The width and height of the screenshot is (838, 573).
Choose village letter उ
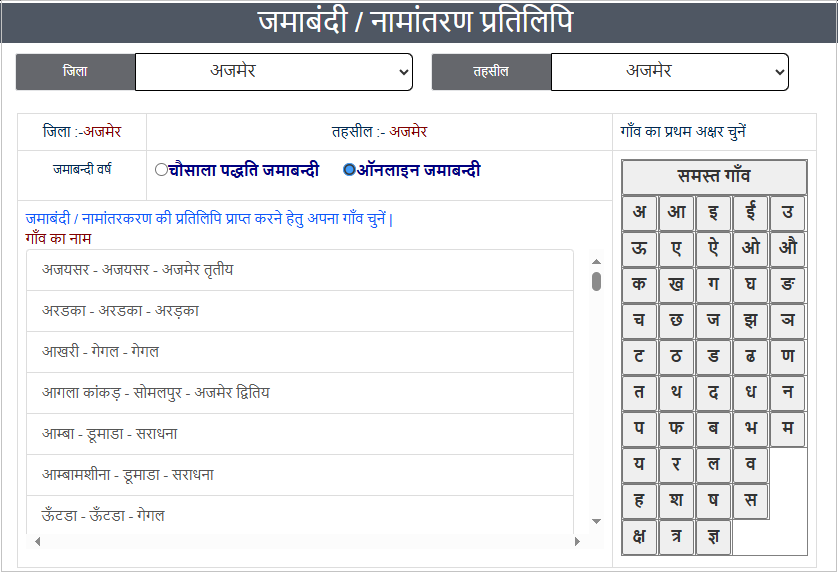tap(788, 213)
